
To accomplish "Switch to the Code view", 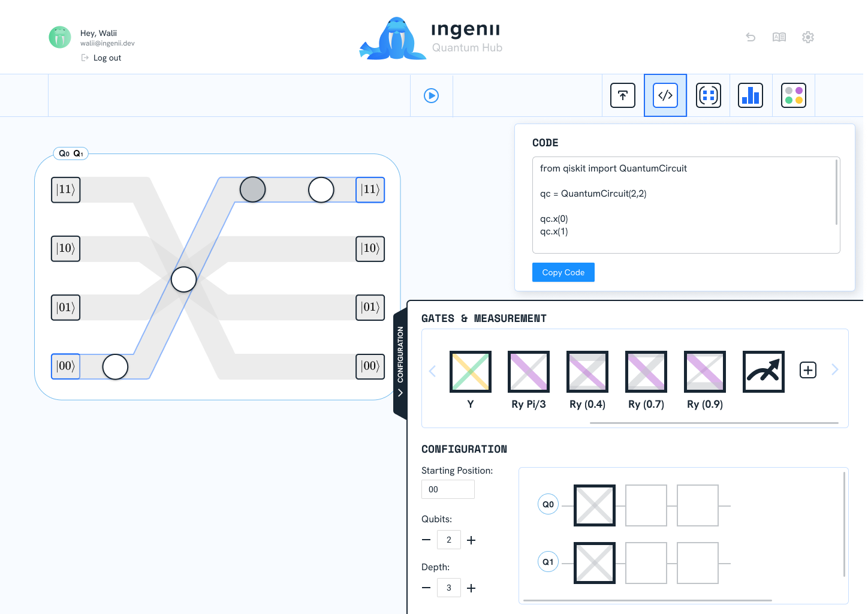I will (x=665, y=95).
